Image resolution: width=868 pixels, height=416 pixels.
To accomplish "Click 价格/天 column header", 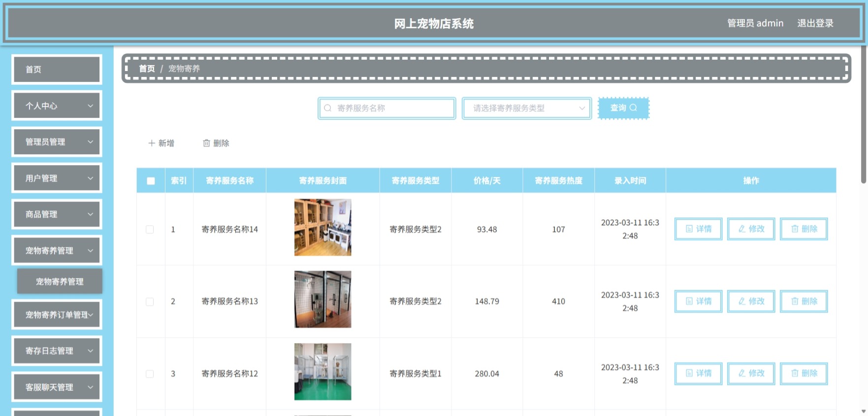I will tap(487, 181).
